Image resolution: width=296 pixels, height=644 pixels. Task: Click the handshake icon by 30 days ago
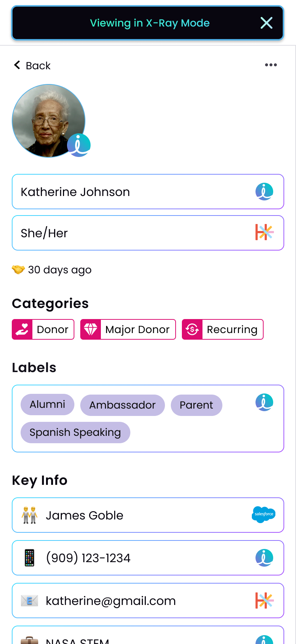point(18,270)
